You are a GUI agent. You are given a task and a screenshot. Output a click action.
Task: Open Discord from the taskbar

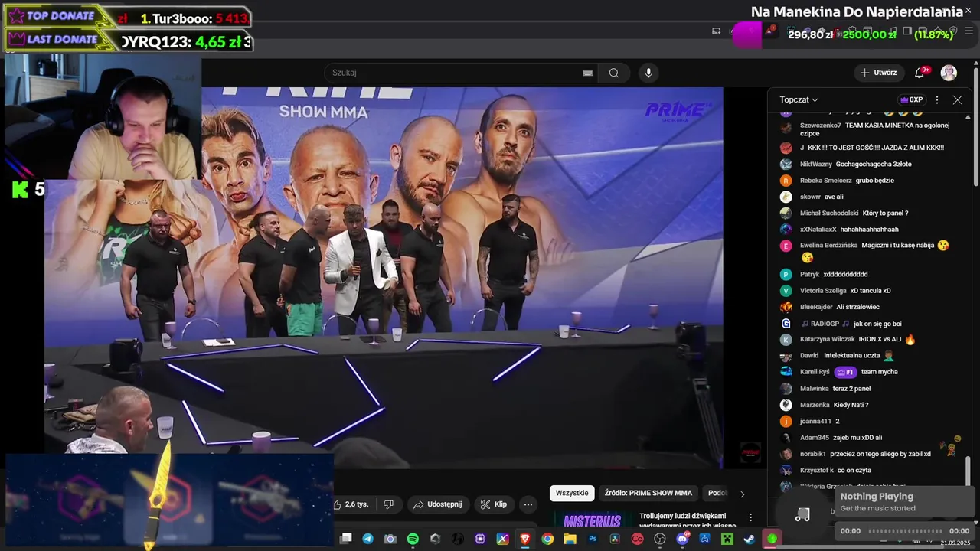point(682,539)
